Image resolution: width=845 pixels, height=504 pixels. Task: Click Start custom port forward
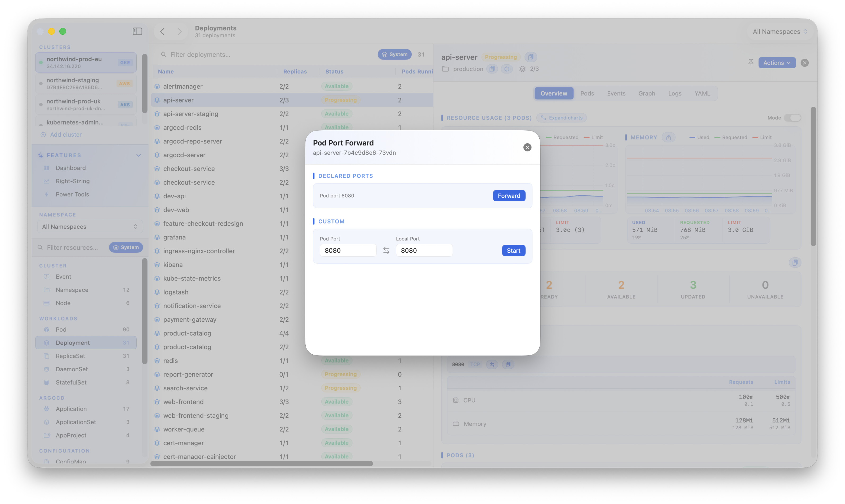point(513,250)
